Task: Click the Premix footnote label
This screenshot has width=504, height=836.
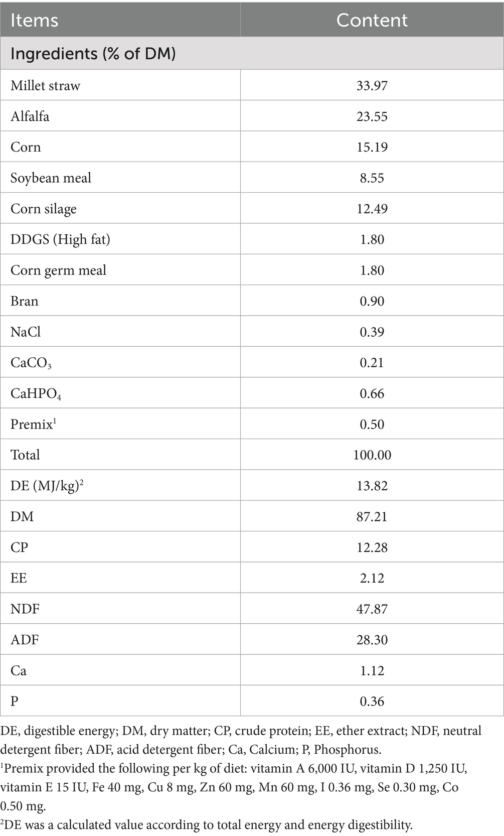Action: pos(33,425)
